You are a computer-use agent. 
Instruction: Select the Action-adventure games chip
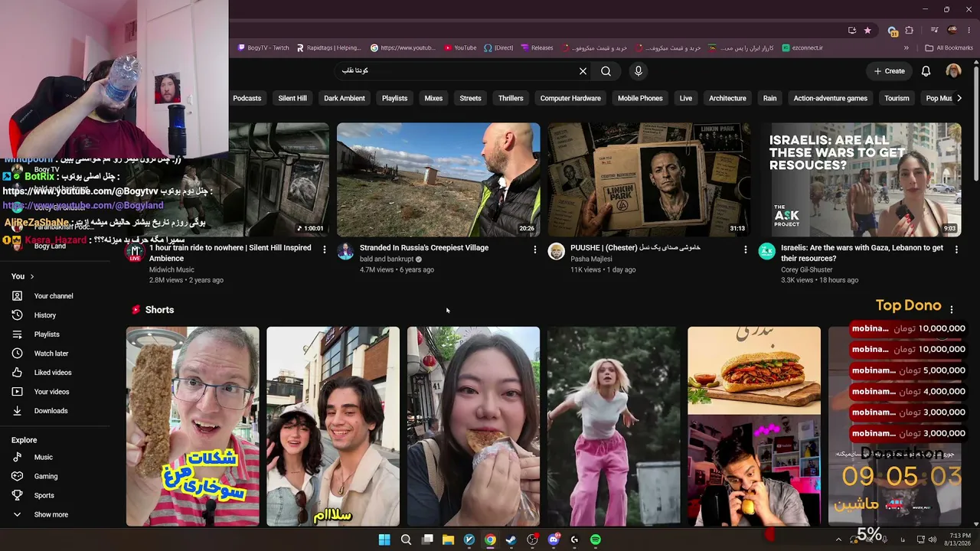[x=830, y=98]
